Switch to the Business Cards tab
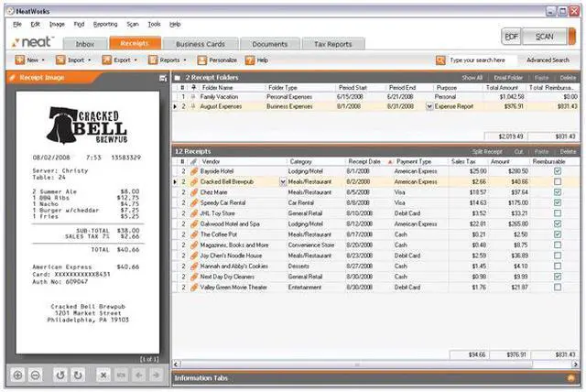 201,44
